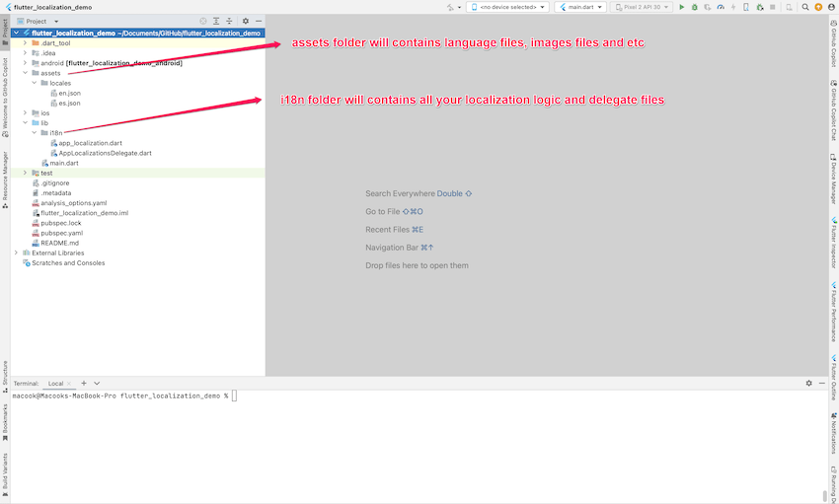
Task: Hide the Project panel with minus icon
Action: (x=259, y=21)
